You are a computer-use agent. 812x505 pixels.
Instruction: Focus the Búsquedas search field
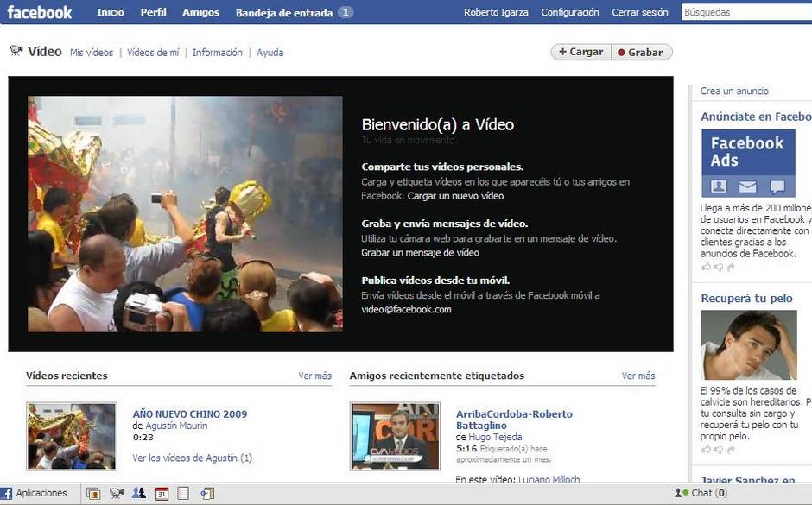pyautogui.click(x=746, y=12)
